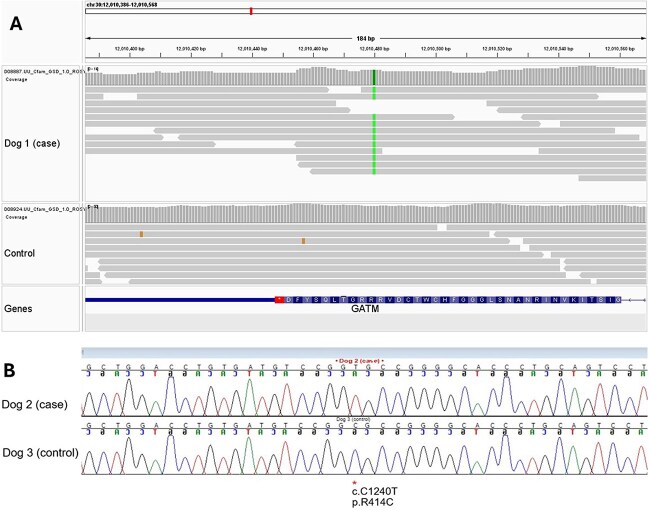The height and width of the screenshot is (510, 650).
Task: Click the 12,010,440 bp ruler label
Action: (252, 49)
